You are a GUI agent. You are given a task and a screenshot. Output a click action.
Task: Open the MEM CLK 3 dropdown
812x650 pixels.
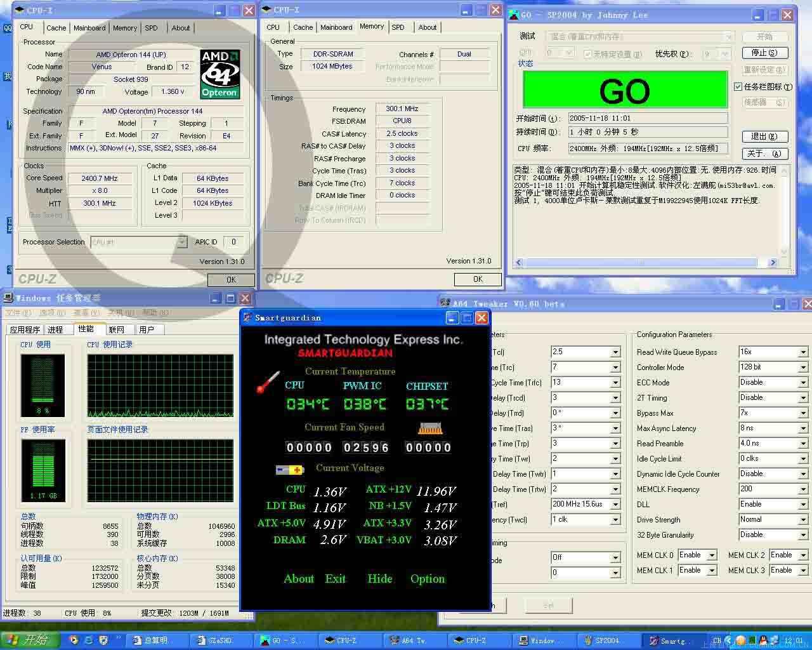[803, 571]
